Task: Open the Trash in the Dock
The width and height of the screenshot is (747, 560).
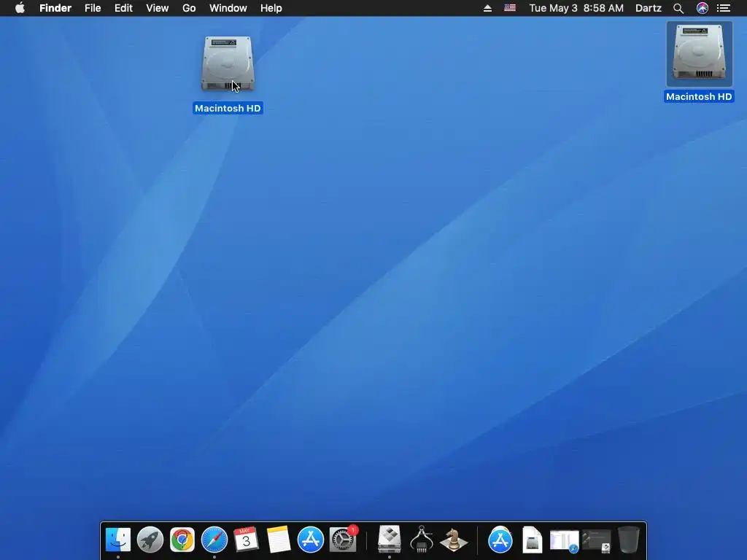Action: click(629, 540)
